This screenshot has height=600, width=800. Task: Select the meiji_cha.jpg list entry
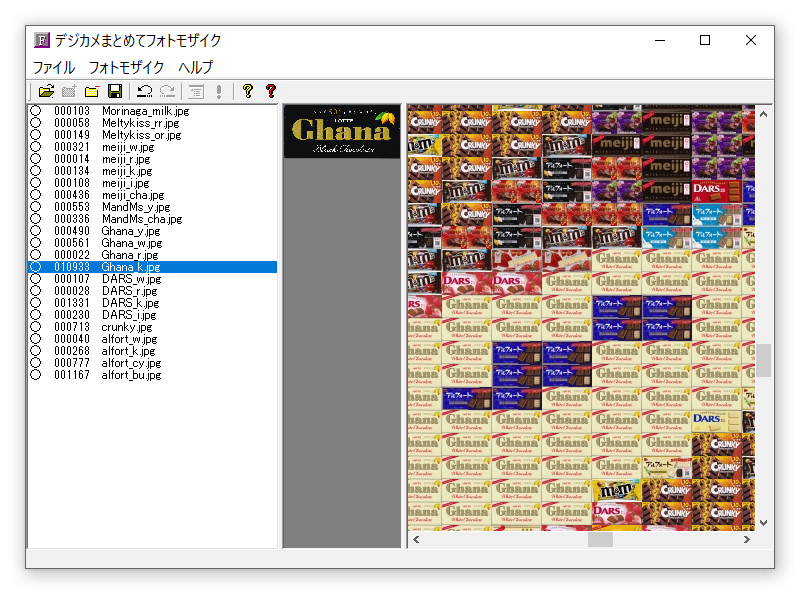[153, 195]
